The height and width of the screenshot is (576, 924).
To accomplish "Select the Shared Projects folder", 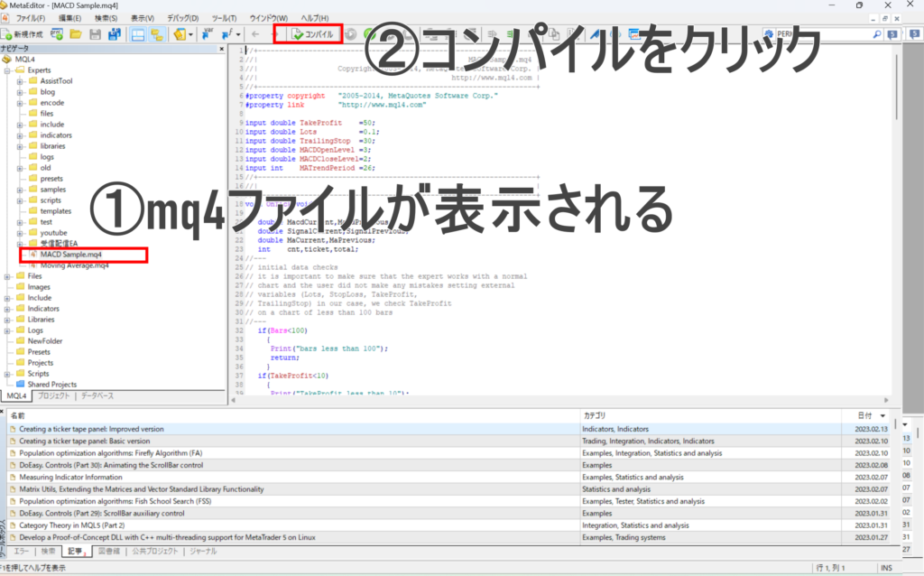I will pyautogui.click(x=51, y=385).
